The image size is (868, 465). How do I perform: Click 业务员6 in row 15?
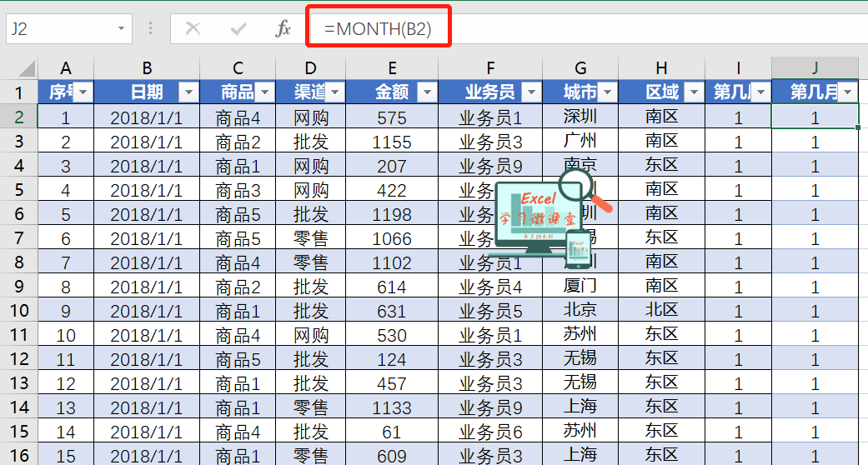[490, 431]
